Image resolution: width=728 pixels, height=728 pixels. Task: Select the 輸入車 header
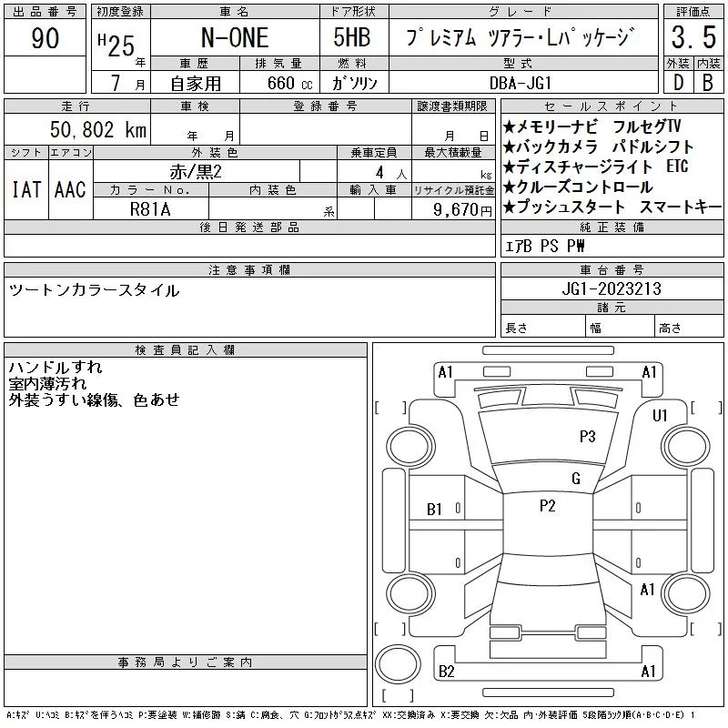(374, 190)
